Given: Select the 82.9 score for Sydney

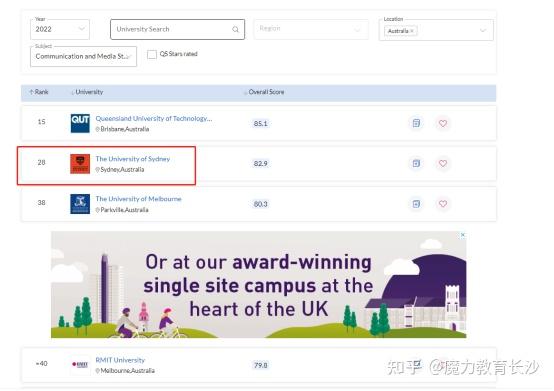Looking at the screenshot, I should tap(261, 164).
